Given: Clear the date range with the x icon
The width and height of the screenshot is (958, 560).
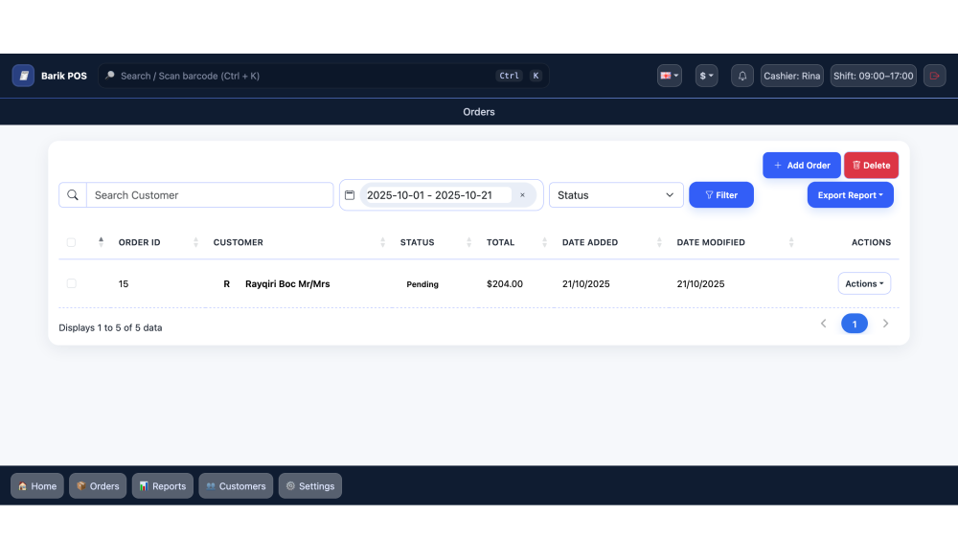Looking at the screenshot, I should [x=522, y=195].
